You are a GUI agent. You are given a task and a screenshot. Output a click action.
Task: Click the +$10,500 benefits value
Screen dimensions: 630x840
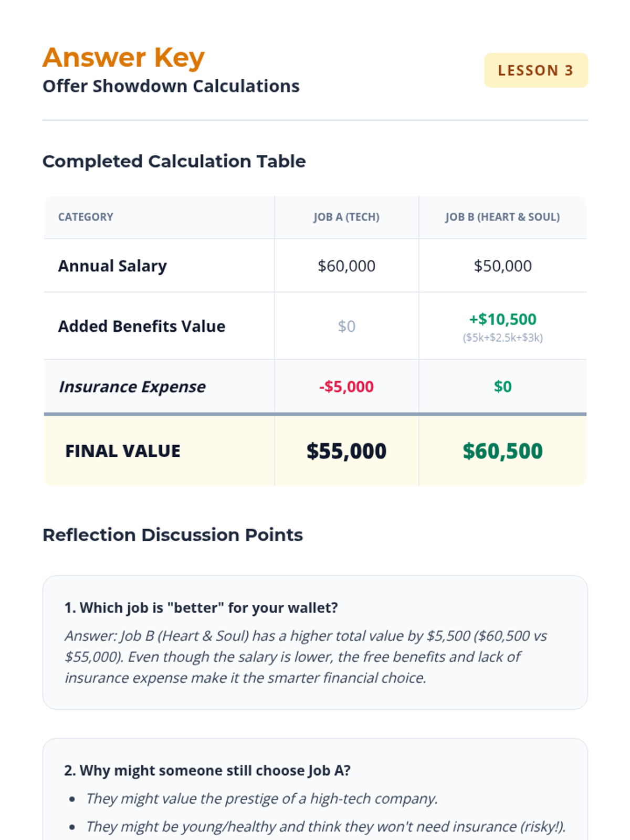(502, 319)
